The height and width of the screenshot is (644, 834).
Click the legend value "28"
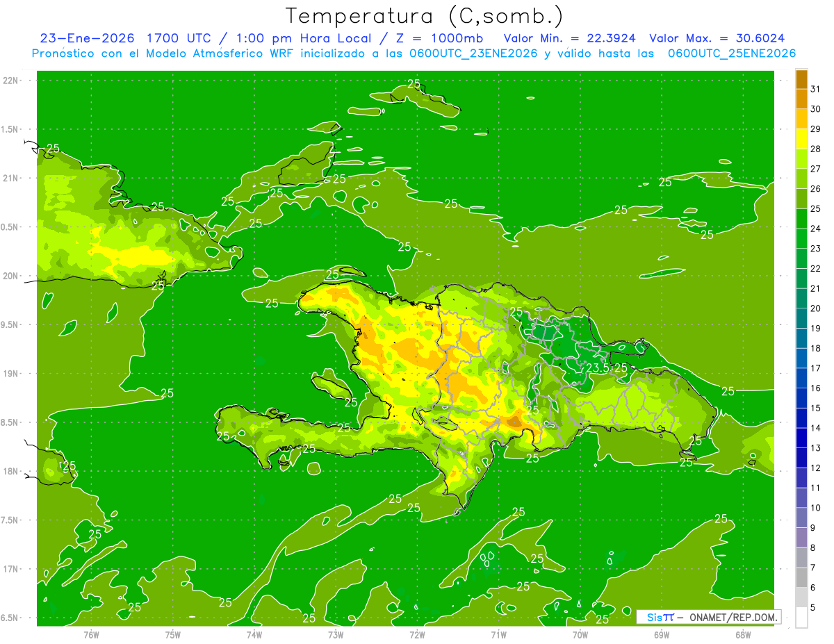(x=815, y=149)
